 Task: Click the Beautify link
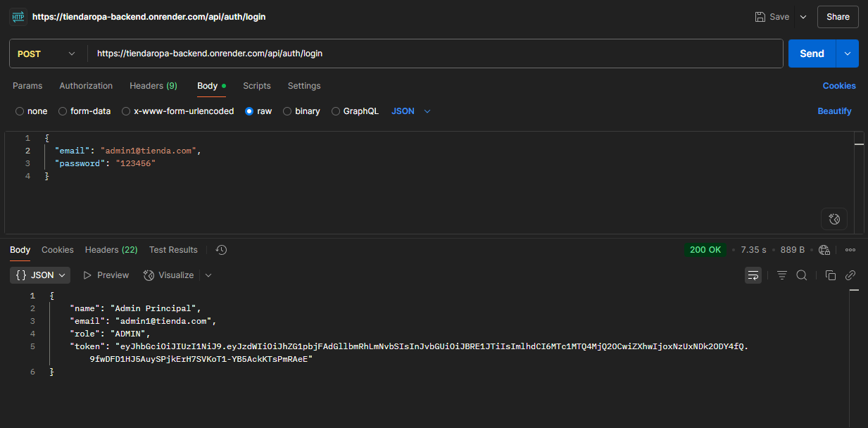click(x=834, y=111)
